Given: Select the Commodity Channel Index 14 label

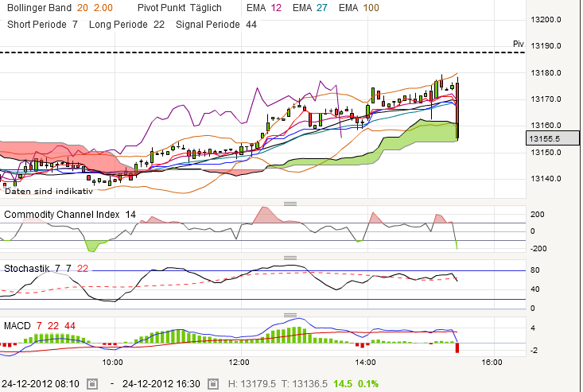Looking at the screenshot, I should [x=70, y=215].
